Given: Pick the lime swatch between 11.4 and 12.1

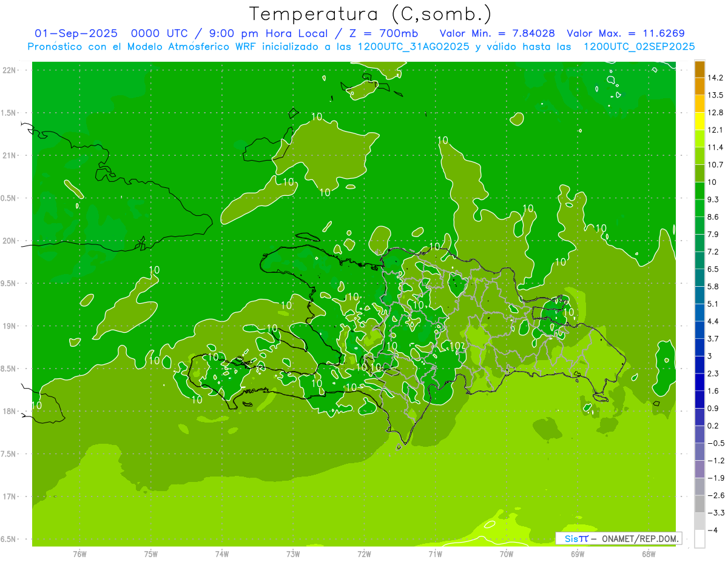Looking at the screenshot, I should 699,139.
